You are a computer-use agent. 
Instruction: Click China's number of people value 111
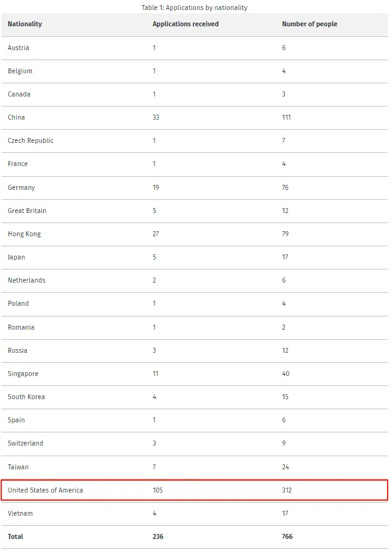(x=286, y=118)
